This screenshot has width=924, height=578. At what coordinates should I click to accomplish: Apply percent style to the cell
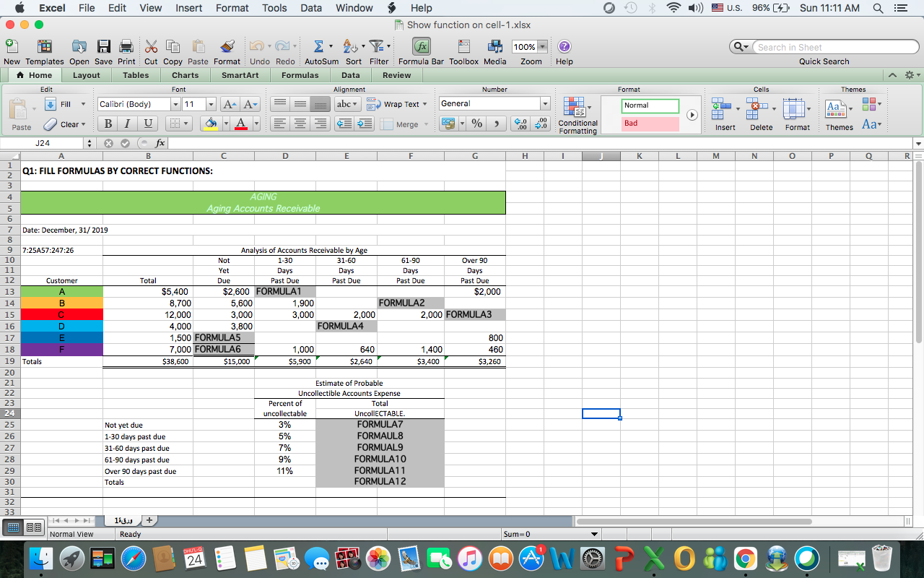pyautogui.click(x=476, y=124)
